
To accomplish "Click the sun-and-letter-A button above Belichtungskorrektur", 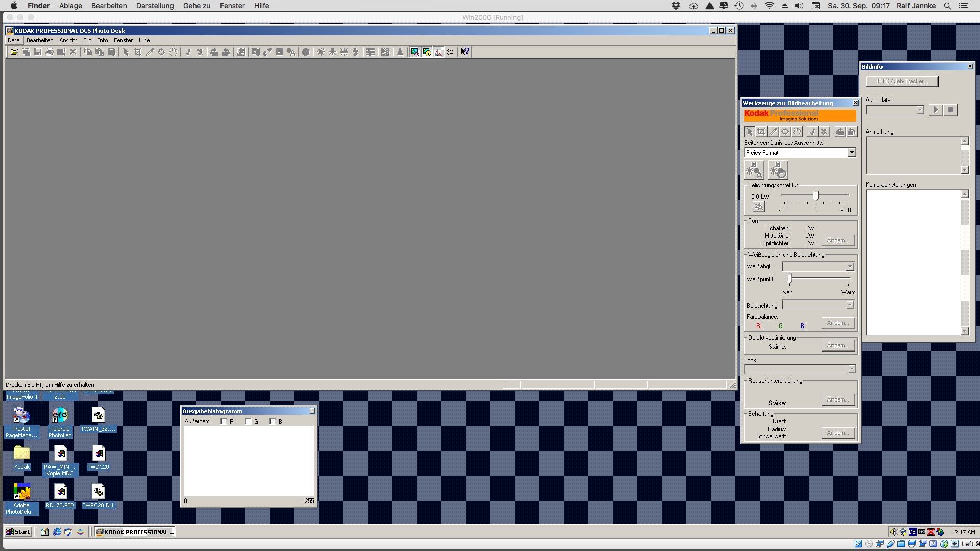I will pyautogui.click(x=754, y=170).
